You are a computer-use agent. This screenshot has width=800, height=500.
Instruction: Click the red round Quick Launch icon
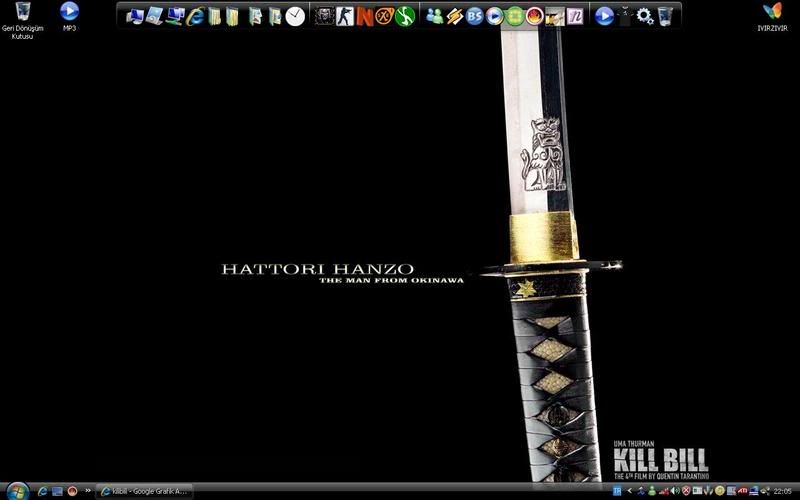[x=72, y=491]
